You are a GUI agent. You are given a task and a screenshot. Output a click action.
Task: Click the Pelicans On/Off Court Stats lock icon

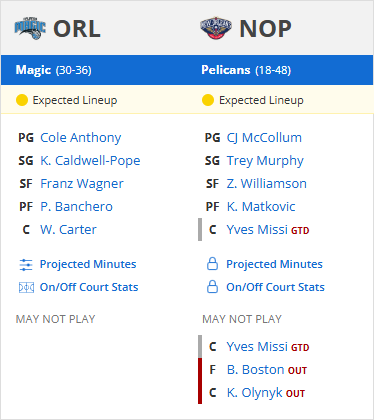click(x=212, y=287)
